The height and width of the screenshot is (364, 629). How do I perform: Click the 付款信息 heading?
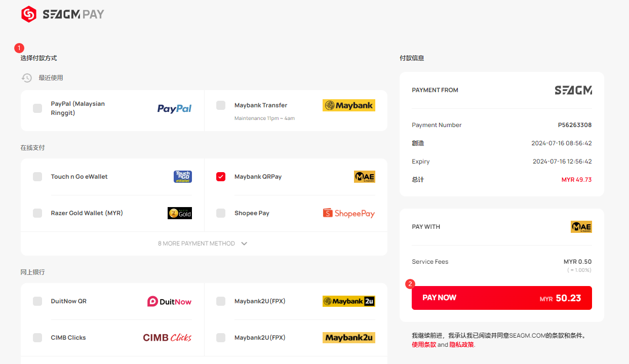click(x=412, y=58)
